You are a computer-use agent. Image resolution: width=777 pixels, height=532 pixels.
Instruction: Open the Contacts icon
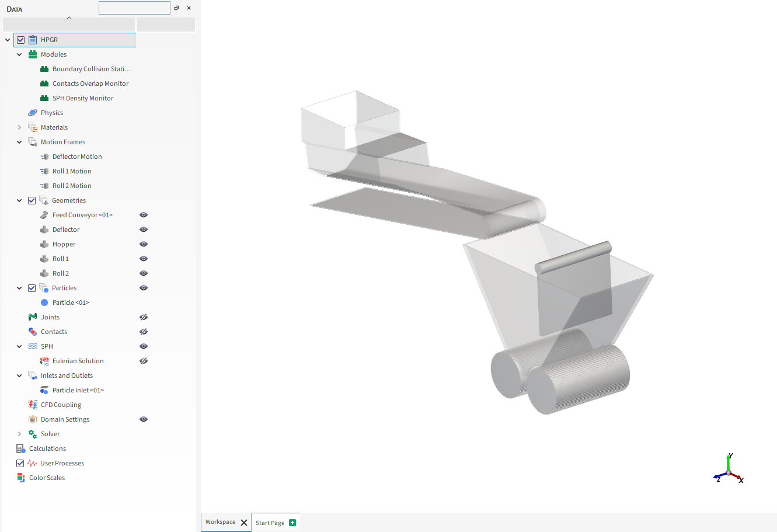(33, 332)
